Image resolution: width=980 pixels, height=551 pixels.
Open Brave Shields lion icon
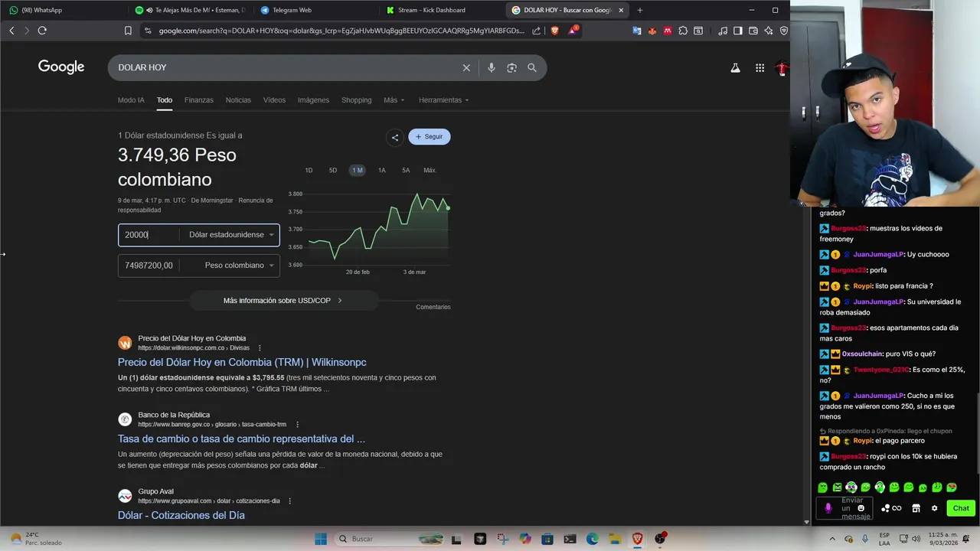555,31
